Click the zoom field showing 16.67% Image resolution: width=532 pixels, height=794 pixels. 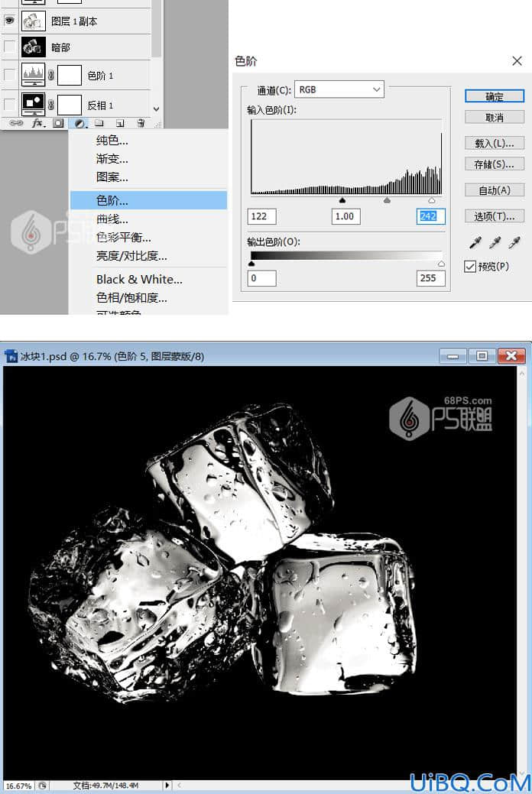click(x=19, y=786)
